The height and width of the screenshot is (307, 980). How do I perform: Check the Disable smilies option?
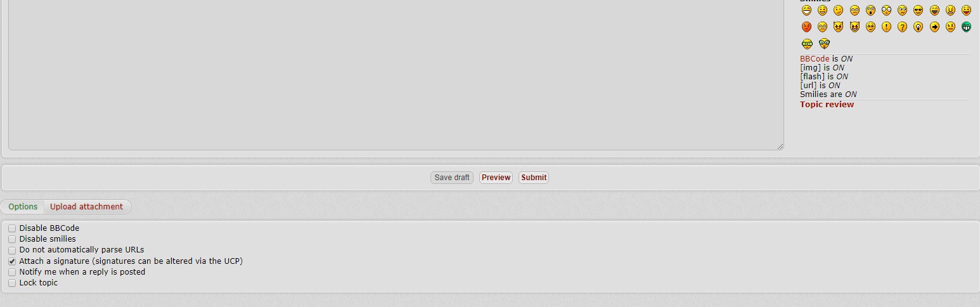tap(12, 239)
